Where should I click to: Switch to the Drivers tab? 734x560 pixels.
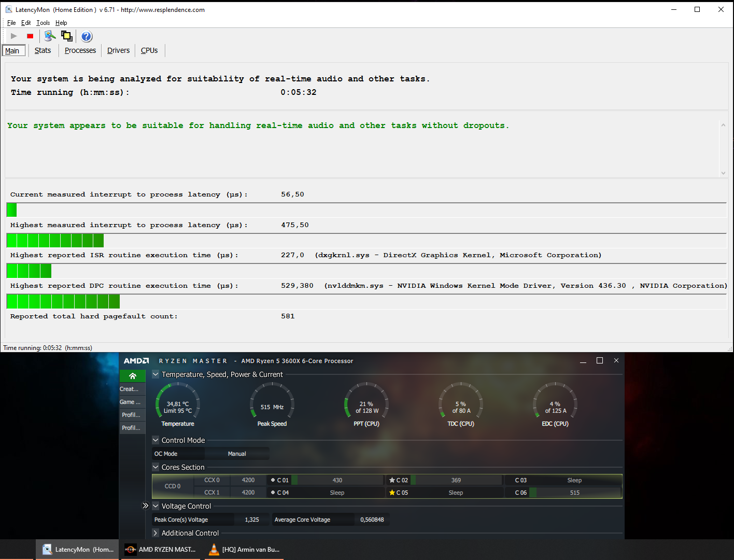click(x=118, y=50)
